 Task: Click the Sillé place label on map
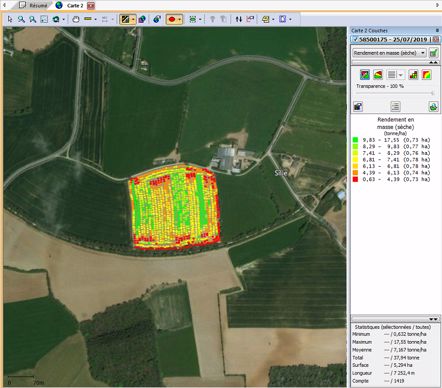tap(281, 173)
